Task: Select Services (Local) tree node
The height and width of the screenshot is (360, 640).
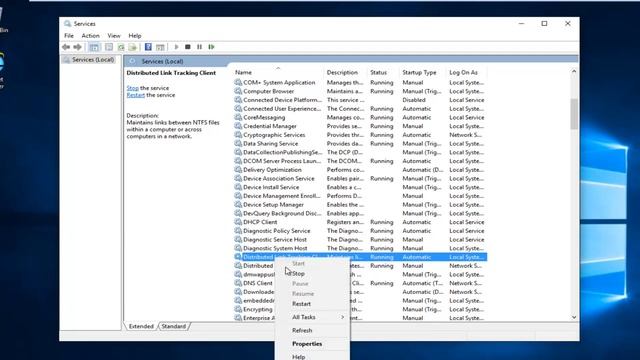Action: [93, 60]
